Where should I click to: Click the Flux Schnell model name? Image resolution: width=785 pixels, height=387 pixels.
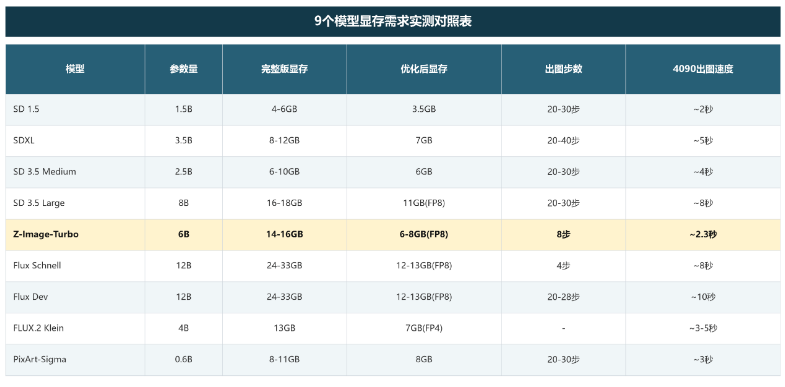pyautogui.click(x=37, y=265)
